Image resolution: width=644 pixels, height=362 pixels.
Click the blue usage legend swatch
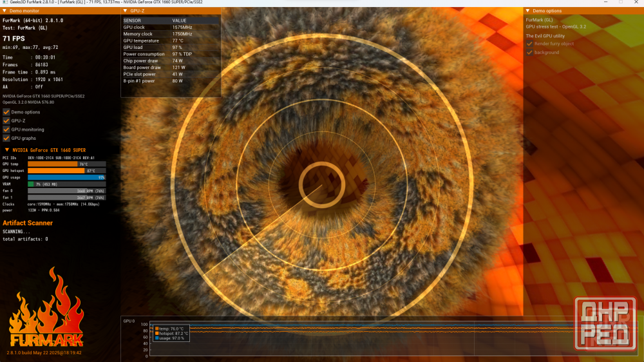(156, 338)
